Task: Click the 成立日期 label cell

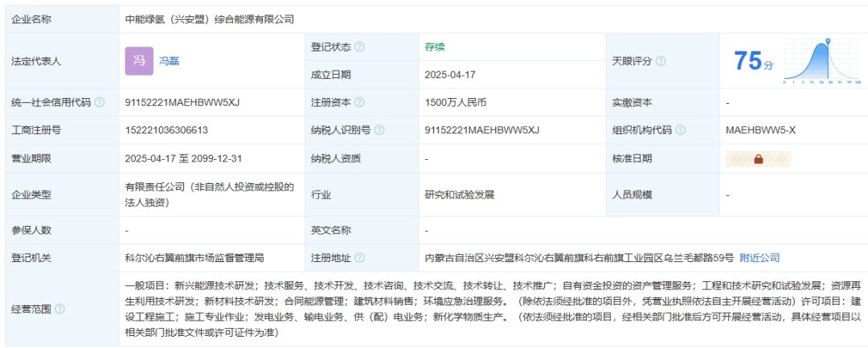Action: tap(362, 75)
